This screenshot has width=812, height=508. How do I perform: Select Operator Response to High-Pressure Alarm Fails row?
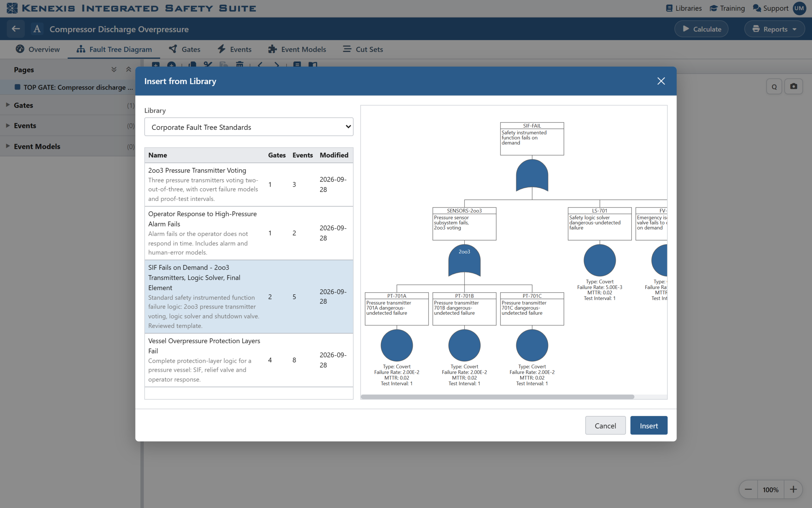pos(249,233)
